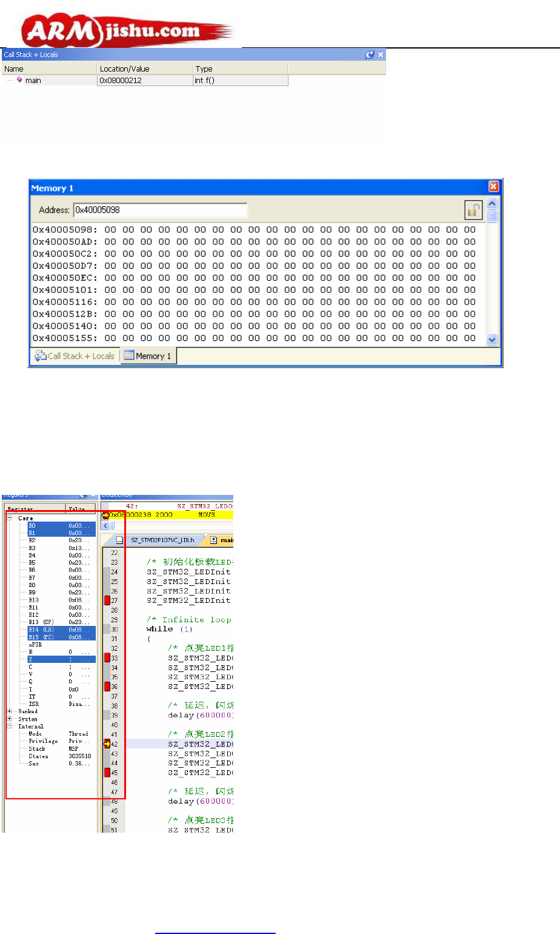Toggle the breakpoint on line 45

click(x=107, y=773)
